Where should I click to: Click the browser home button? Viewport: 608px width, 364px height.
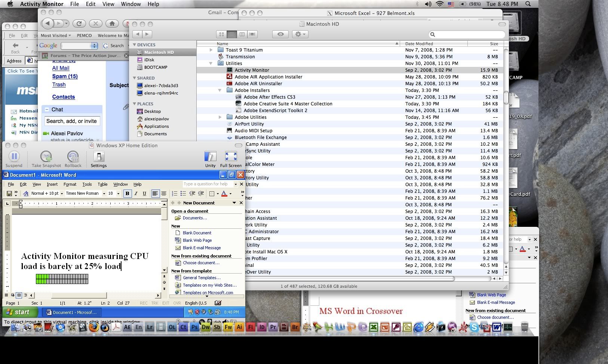pos(112,23)
